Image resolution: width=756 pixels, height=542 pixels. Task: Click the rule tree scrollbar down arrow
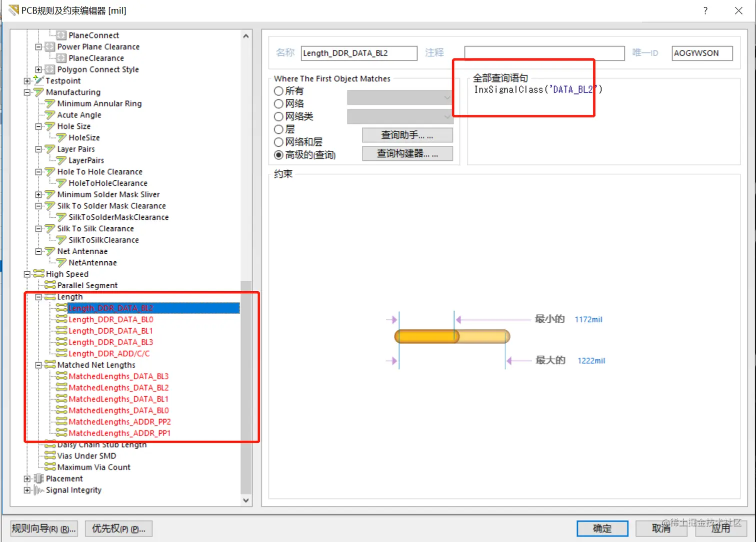click(246, 500)
